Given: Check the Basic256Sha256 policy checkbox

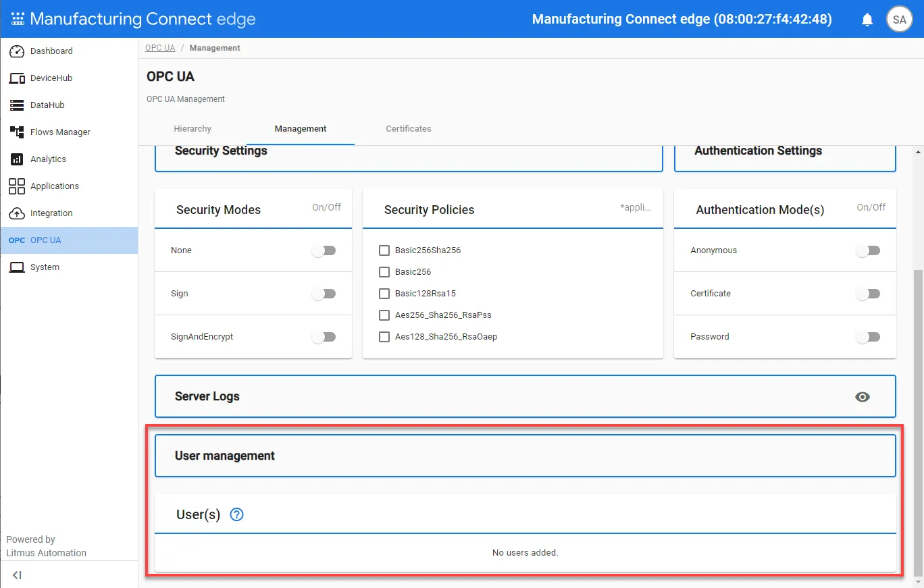Looking at the screenshot, I should (384, 250).
